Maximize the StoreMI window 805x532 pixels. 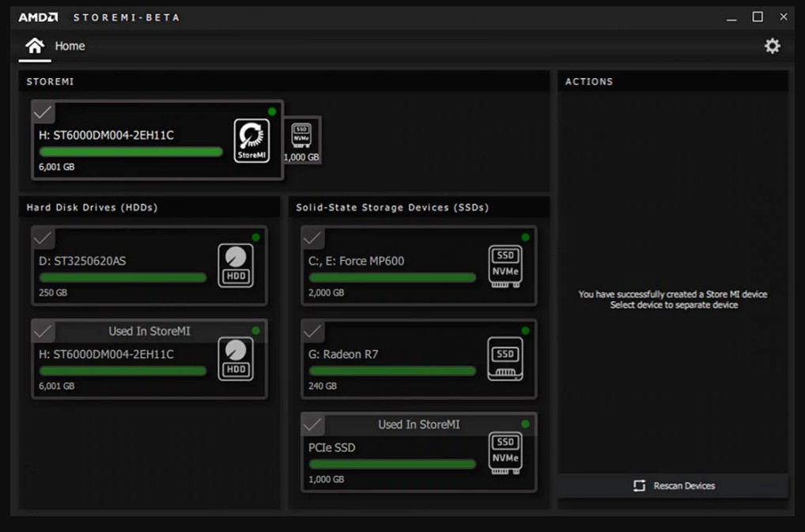758,17
